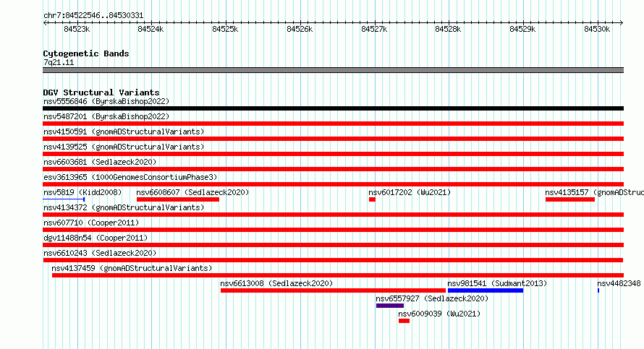This screenshot has height=349, width=644.
Task: Select the red nsv4135157 variant bar
Action: click(x=570, y=199)
